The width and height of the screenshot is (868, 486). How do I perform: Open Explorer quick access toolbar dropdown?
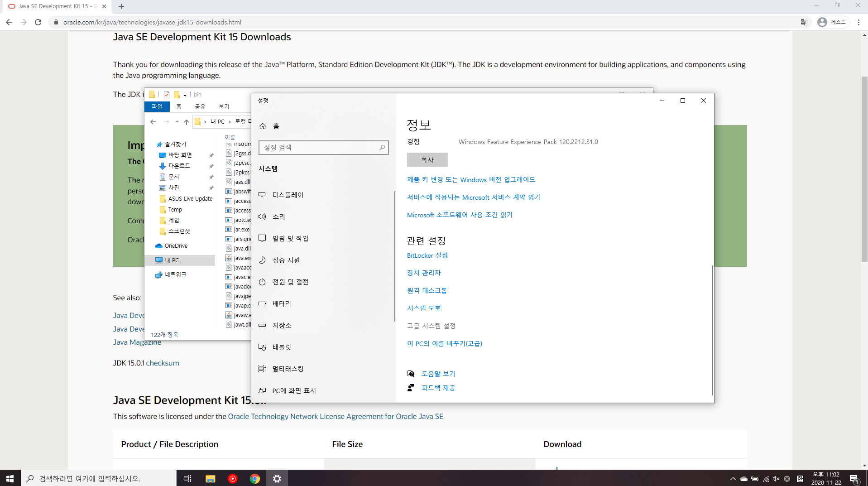click(x=185, y=95)
